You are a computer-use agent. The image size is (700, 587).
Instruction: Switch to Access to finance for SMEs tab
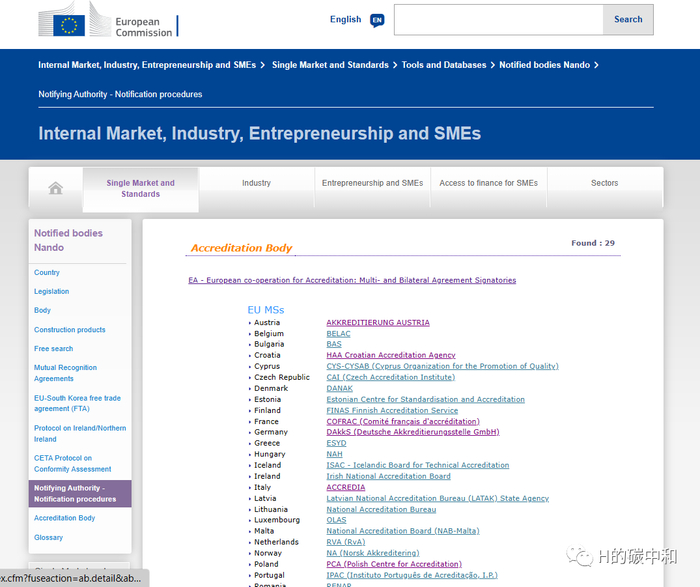click(x=488, y=183)
